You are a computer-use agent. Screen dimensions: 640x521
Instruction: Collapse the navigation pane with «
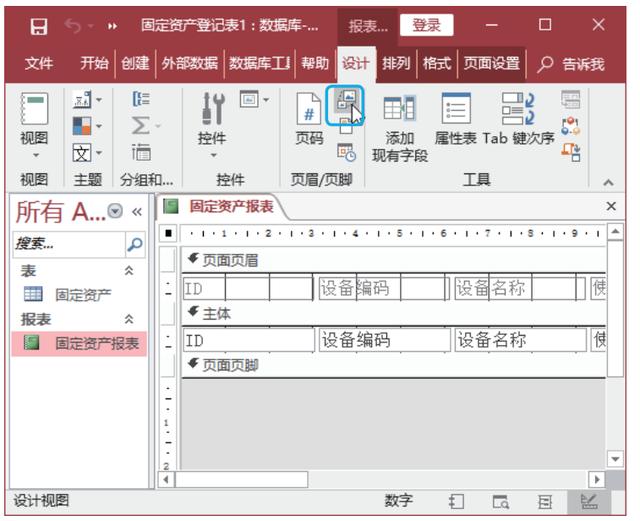coord(137,212)
